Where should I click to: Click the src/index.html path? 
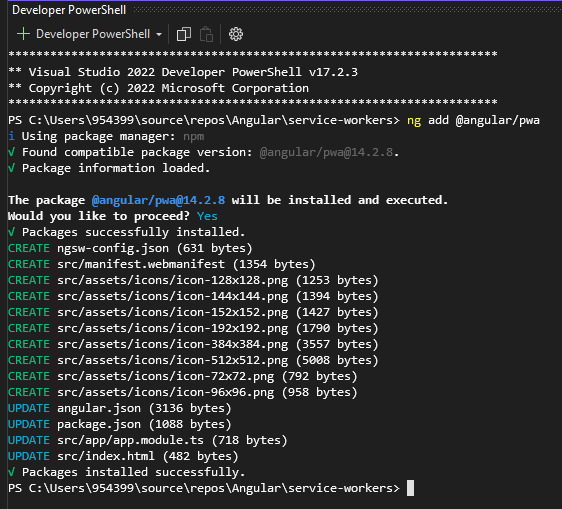(106, 456)
